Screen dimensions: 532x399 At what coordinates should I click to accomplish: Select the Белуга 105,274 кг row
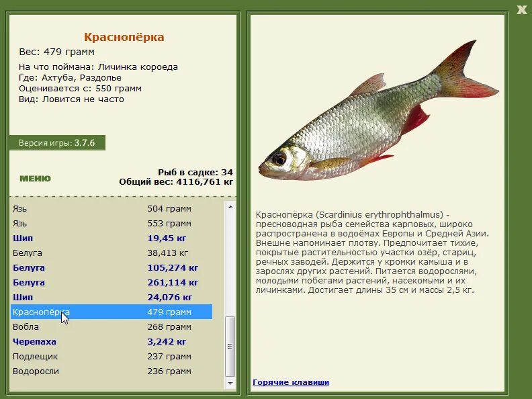click(112, 268)
